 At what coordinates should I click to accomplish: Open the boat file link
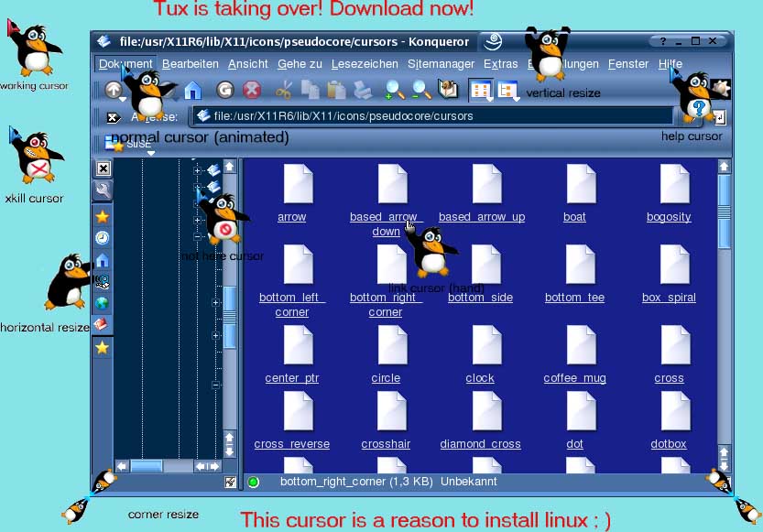(574, 217)
